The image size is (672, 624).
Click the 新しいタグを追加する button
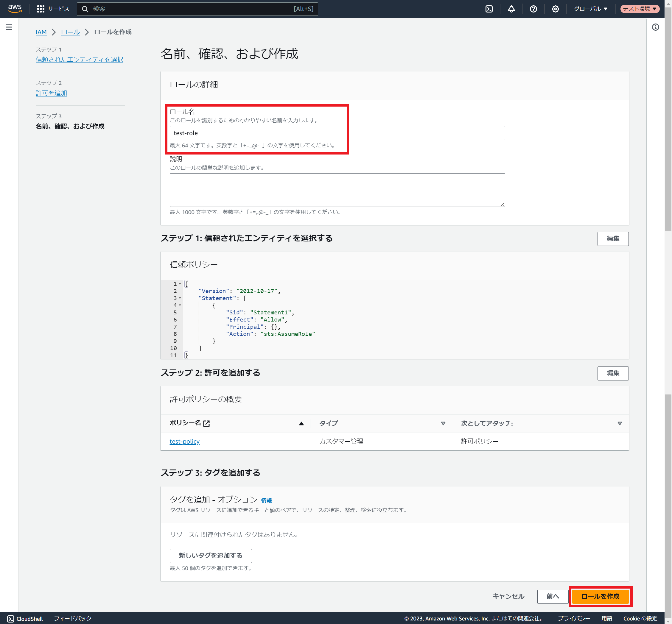[211, 556]
